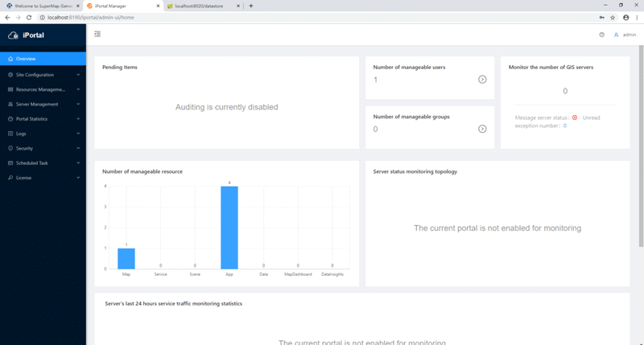Expand Scheduled Task chevron
Image resolution: width=644 pixels, height=345 pixels.
(x=78, y=163)
